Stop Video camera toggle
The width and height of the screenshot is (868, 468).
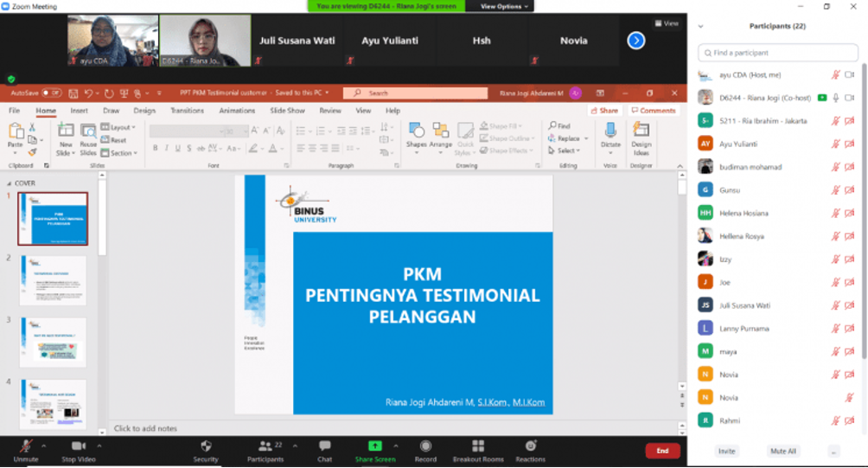[x=80, y=446]
